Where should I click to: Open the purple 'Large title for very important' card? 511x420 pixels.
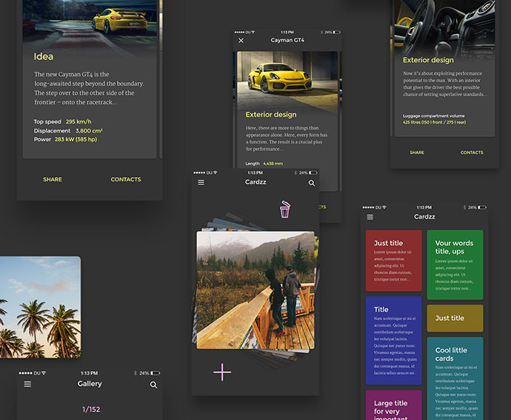pyautogui.click(x=394, y=405)
